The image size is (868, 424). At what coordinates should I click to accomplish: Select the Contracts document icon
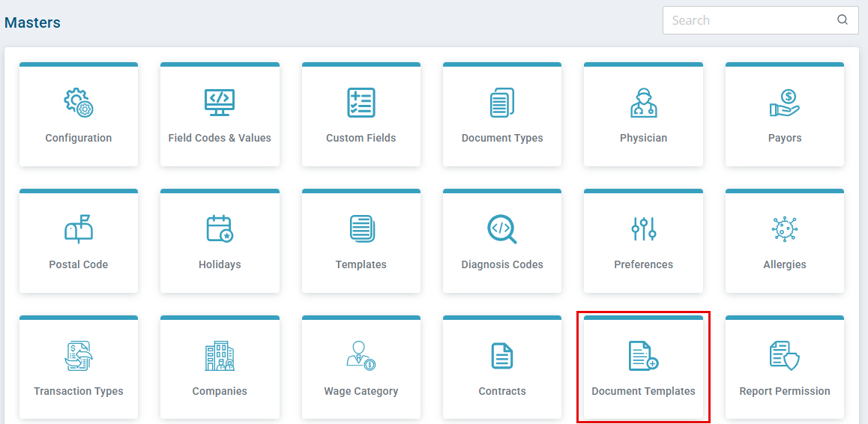tap(502, 356)
